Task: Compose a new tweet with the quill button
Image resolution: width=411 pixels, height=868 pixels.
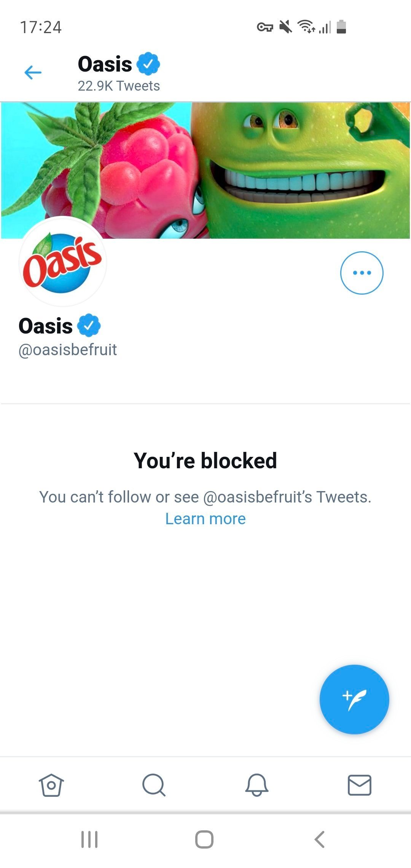Action: 354,699
